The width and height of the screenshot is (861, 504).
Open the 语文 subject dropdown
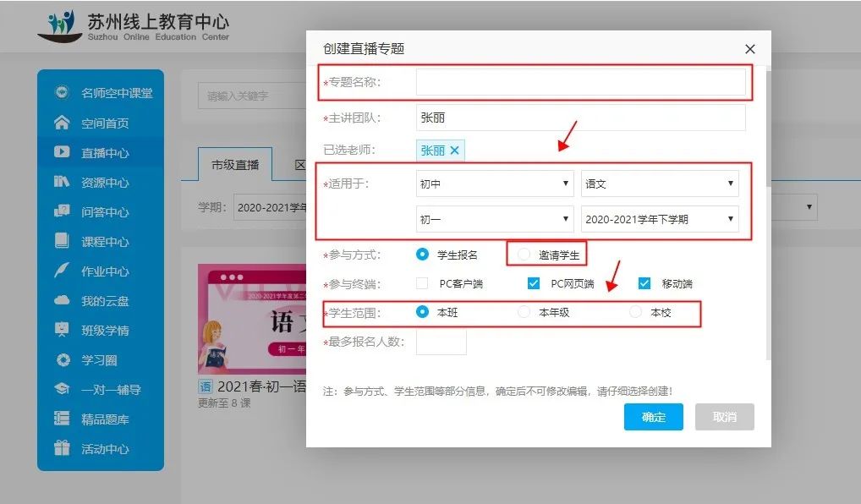pos(661,183)
